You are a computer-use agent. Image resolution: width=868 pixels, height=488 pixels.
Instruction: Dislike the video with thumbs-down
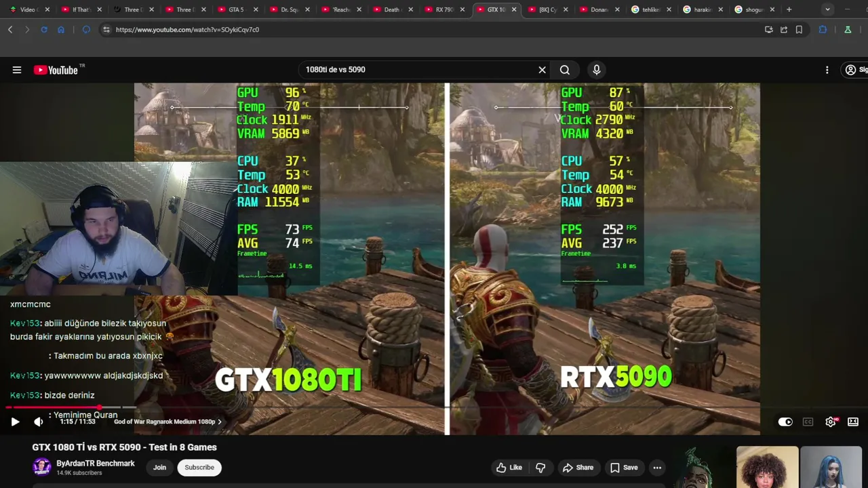540,468
